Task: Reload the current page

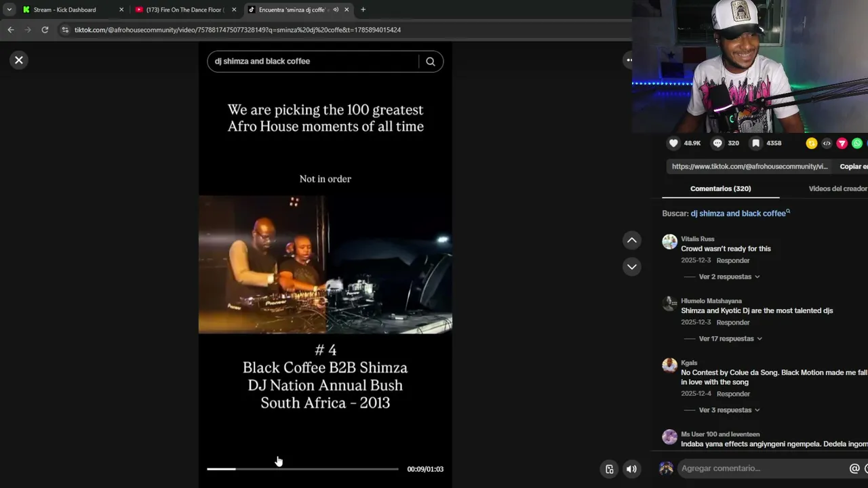Action: point(45,30)
